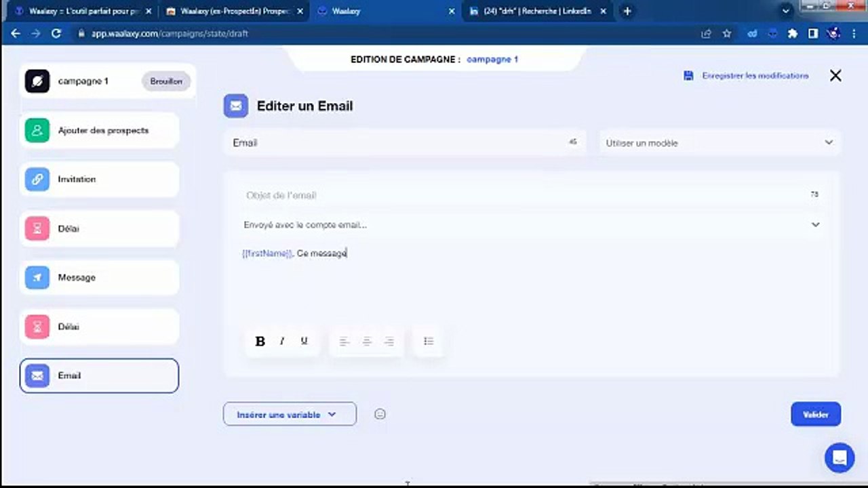Close the Waalaxy (ex-ProspectIn) tab
868x488 pixels.
pos(300,11)
